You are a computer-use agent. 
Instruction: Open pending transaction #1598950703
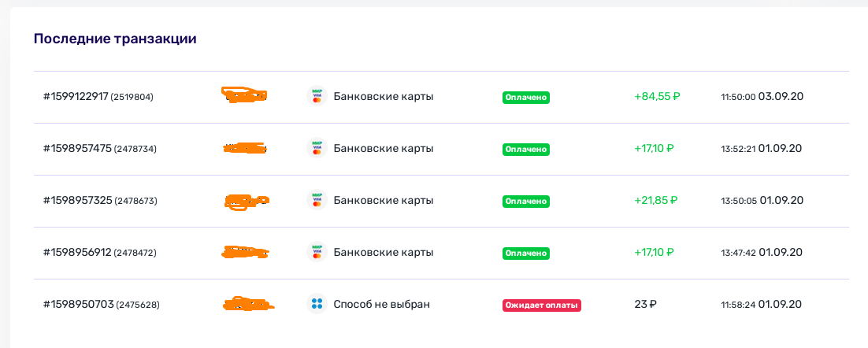click(78, 304)
